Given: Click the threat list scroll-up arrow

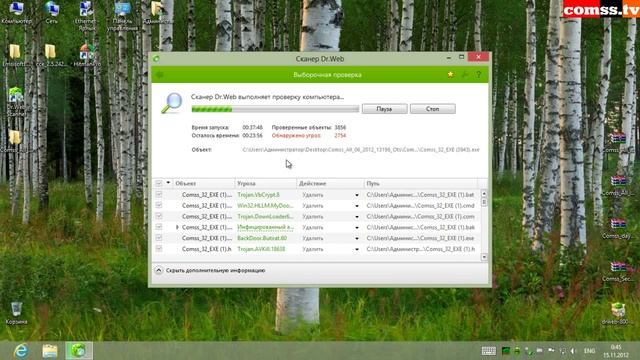Looking at the screenshot, I should [x=484, y=194].
